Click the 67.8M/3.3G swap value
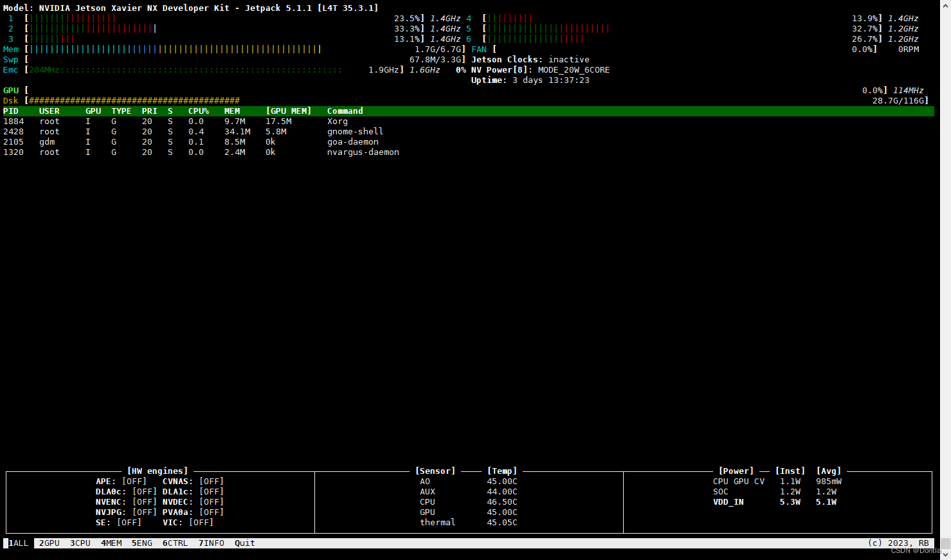Screen dimensions: 951x560 [435, 60]
